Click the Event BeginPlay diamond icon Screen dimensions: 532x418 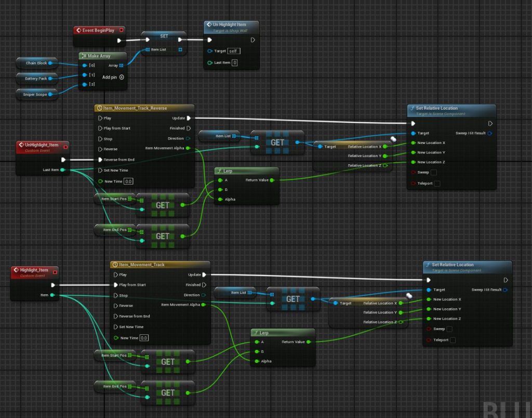click(78, 30)
